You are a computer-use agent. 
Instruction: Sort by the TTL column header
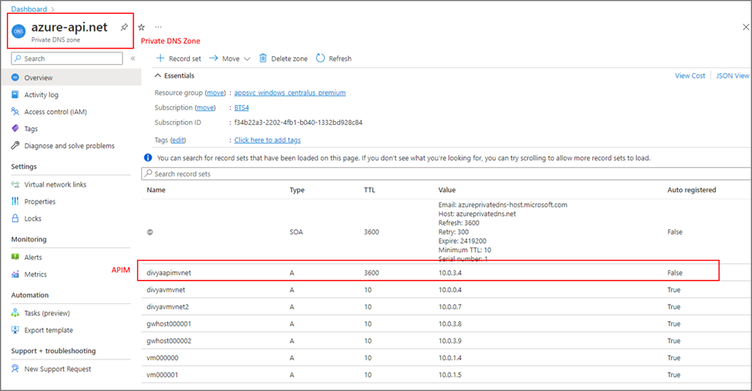pyautogui.click(x=369, y=190)
